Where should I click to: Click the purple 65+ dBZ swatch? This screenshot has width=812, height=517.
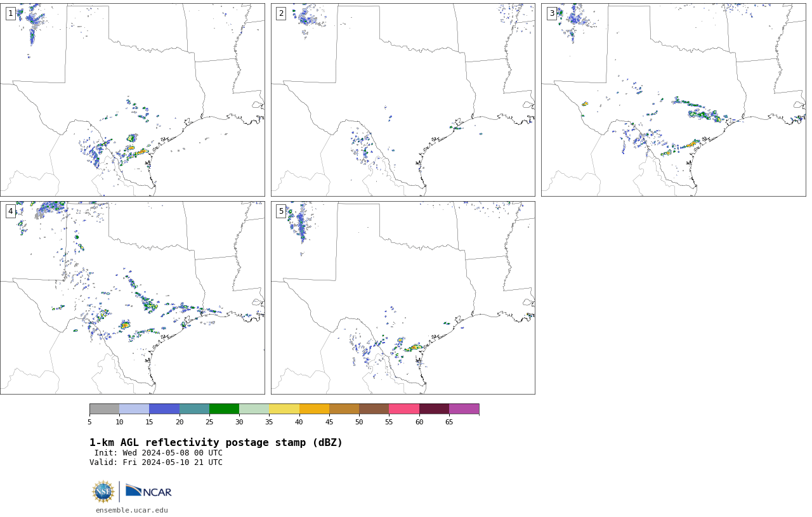(464, 409)
